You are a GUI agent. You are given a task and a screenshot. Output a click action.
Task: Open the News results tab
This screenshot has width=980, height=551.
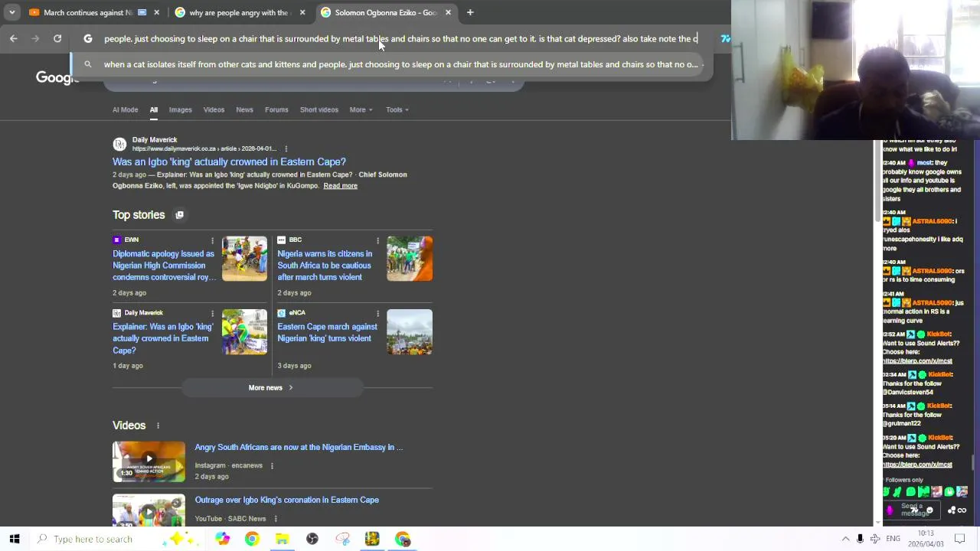pos(244,109)
